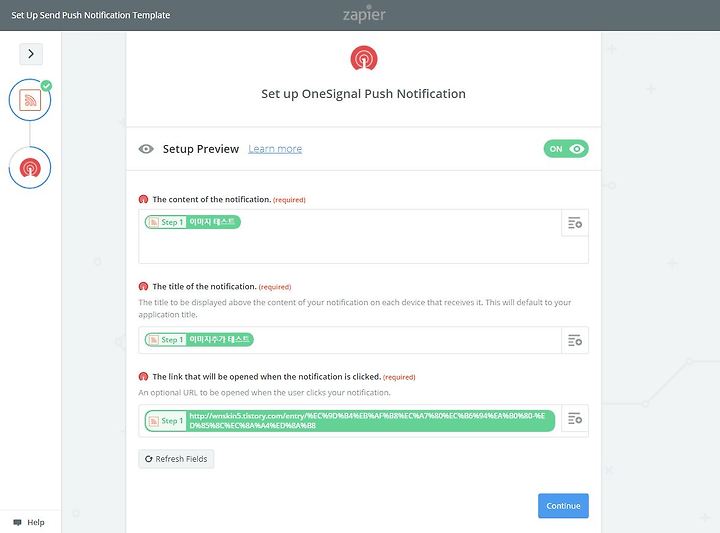
Task: Open insert-field icon for notification content
Action: (x=575, y=223)
